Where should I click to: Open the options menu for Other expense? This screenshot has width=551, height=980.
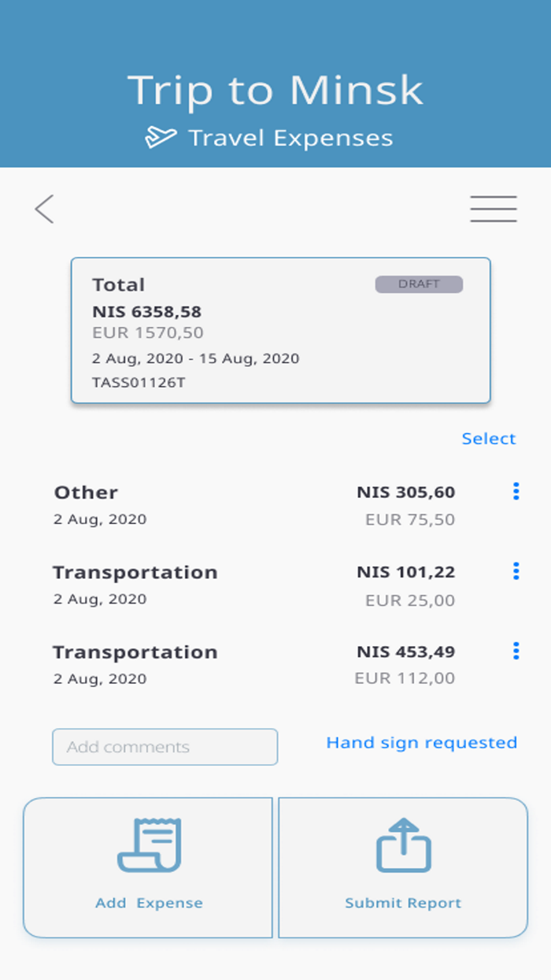coord(516,492)
